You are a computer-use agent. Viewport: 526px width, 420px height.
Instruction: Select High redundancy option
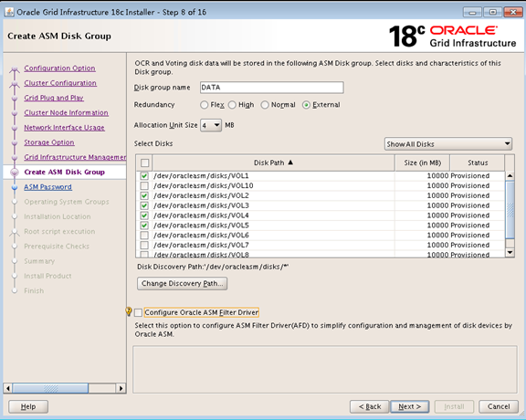(232, 105)
